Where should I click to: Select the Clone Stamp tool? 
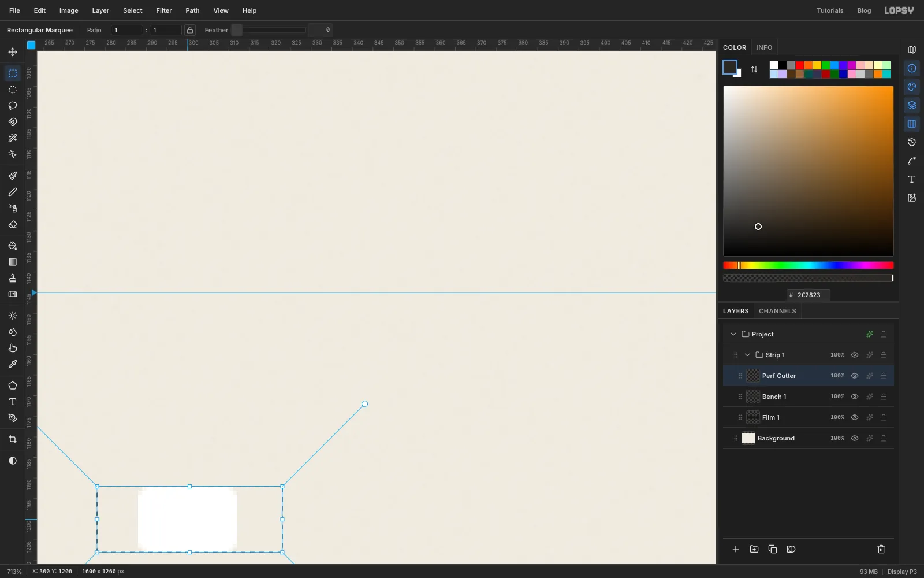[x=13, y=278]
